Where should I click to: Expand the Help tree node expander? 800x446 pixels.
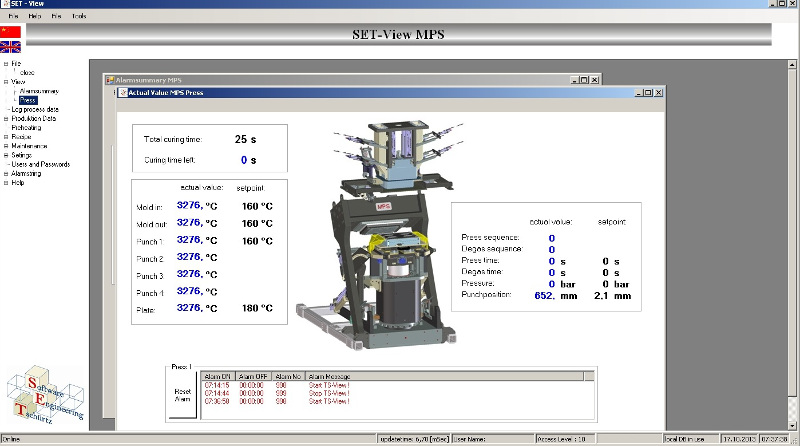[x=6, y=183]
